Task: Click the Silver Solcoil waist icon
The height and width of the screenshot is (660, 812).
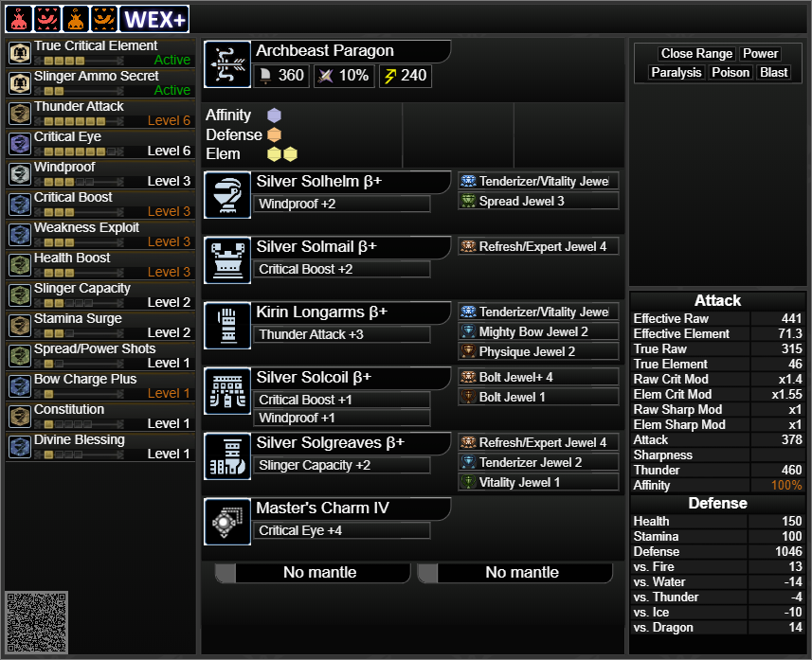Action: click(x=227, y=391)
